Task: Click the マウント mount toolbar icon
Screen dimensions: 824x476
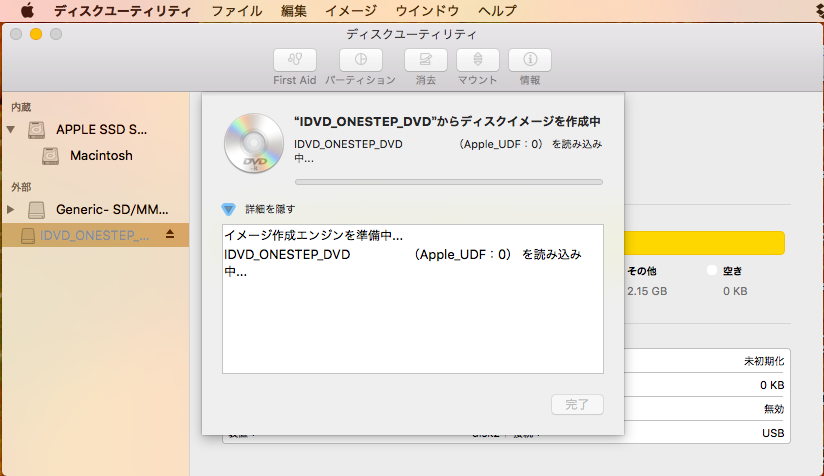Action: [x=478, y=59]
